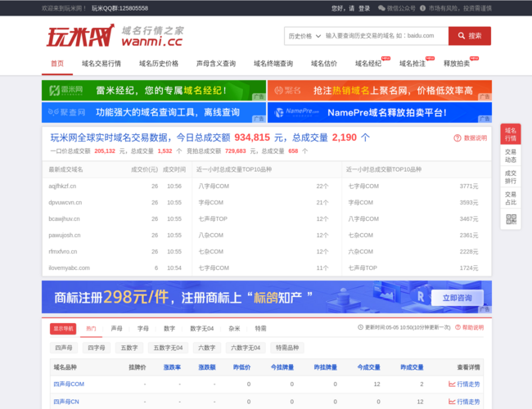Sort table by 今成交量 column header

[x=368, y=367]
